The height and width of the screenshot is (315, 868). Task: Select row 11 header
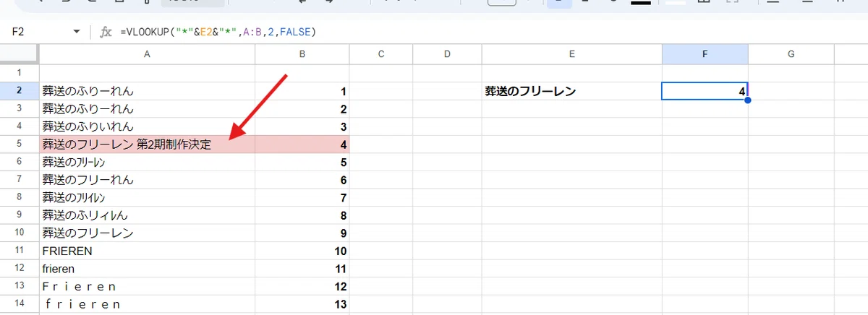coord(20,250)
